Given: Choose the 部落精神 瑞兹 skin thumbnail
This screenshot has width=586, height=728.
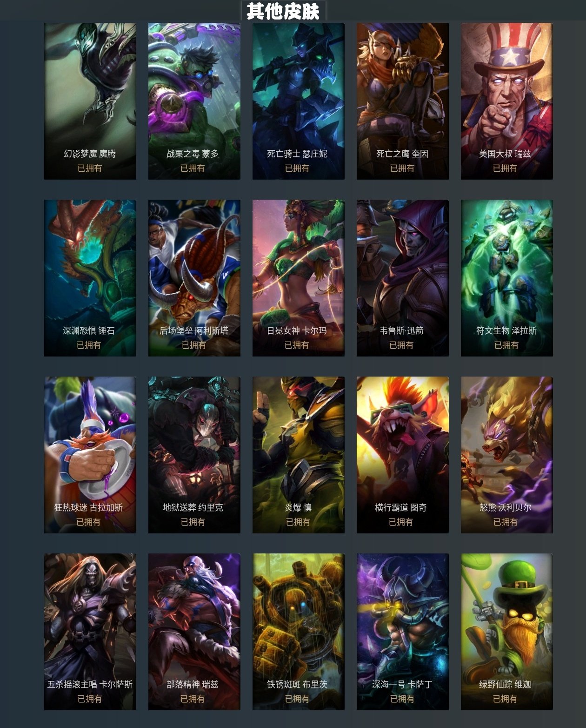Looking at the screenshot, I should [194, 632].
